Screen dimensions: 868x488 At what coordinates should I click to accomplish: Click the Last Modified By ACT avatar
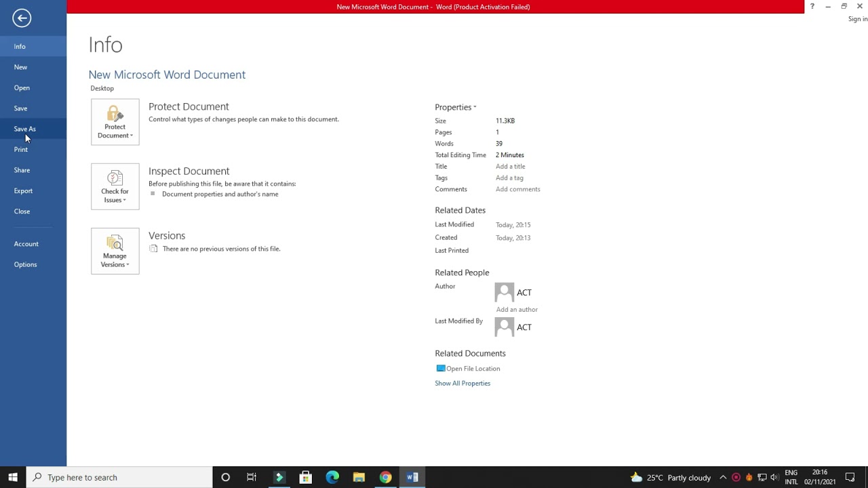pos(505,327)
